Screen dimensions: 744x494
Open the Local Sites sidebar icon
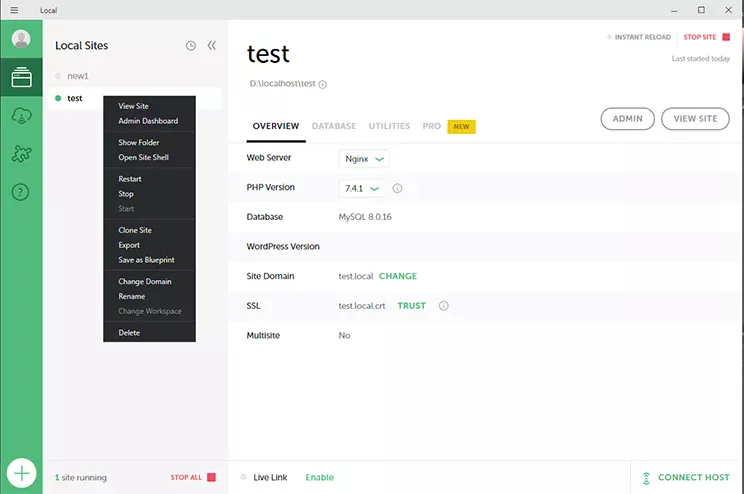(x=21, y=78)
